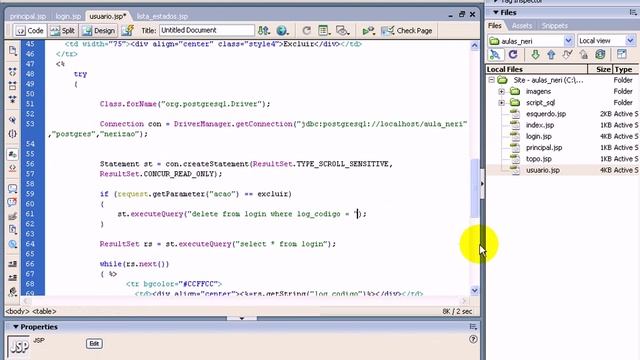This screenshot has height=360, width=640.
Task: Click the Recent Snippets icon
Action: tap(13, 230)
